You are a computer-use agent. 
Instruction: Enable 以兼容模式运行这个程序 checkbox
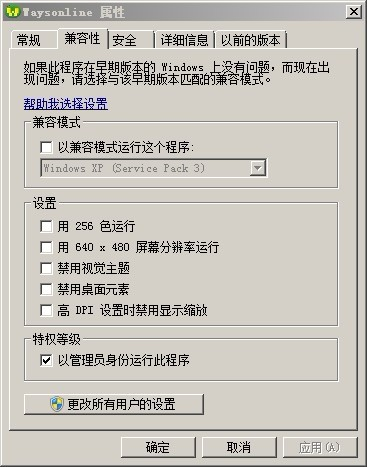[x=46, y=147]
